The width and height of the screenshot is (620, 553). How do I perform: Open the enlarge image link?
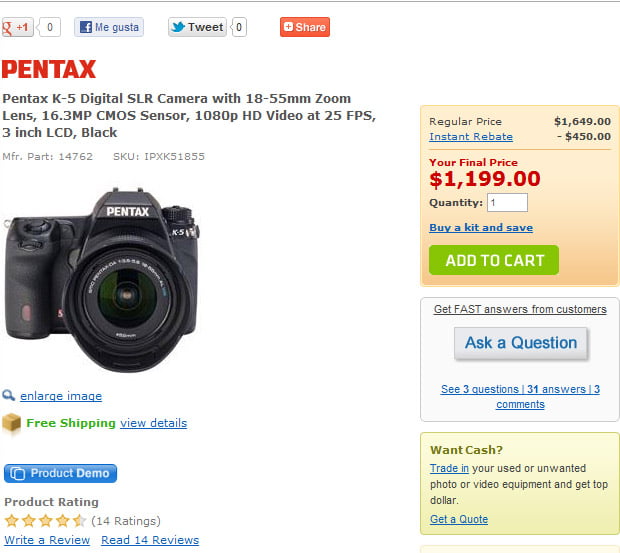point(61,396)
